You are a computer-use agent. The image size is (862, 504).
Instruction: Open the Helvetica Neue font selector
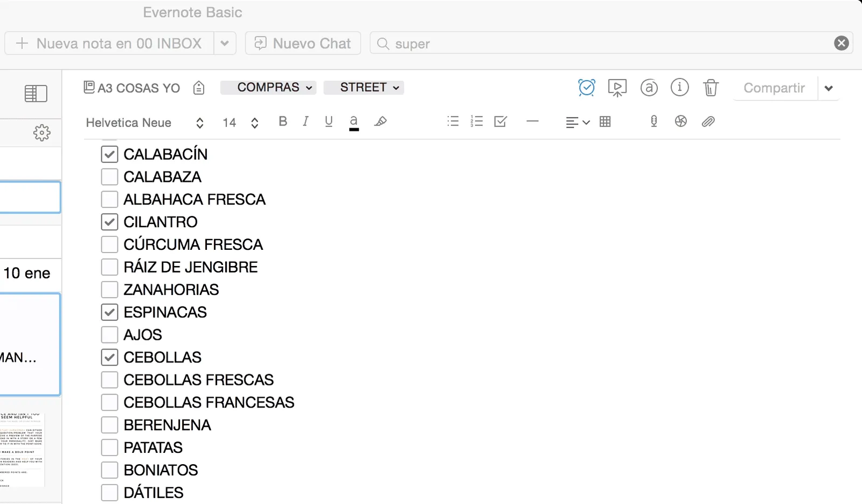pos(144,123)
